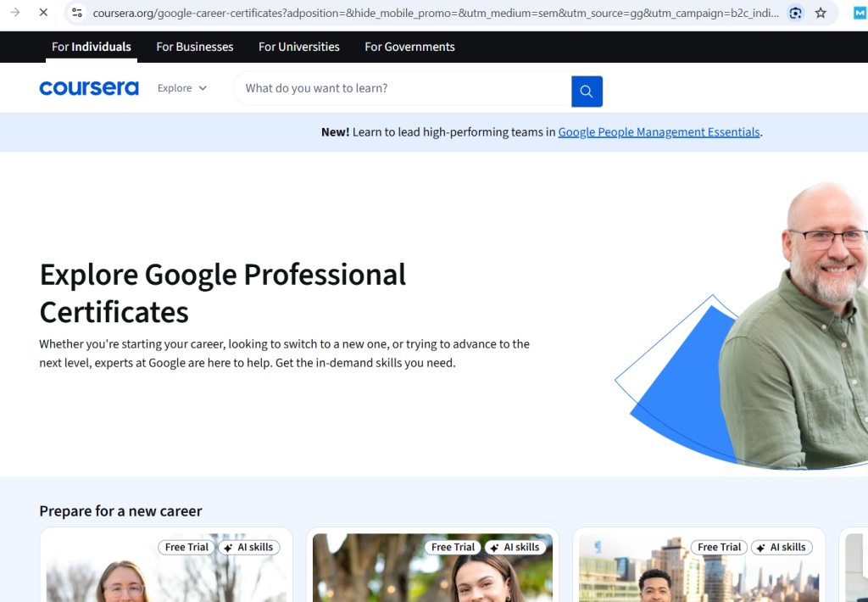Viewport: 868px width, 602px height.
Task: Search the page with Google Lens
Action: [x=795, y=14]
